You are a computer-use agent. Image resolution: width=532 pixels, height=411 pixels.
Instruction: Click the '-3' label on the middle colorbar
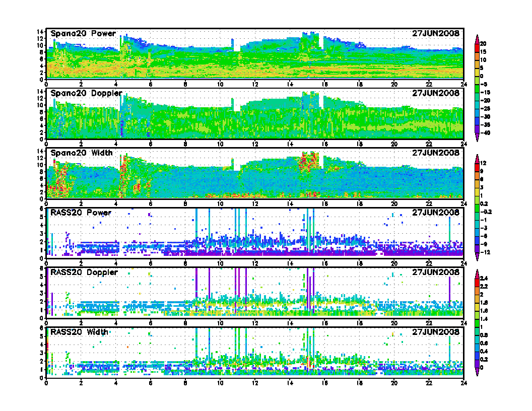click(484, 228)
